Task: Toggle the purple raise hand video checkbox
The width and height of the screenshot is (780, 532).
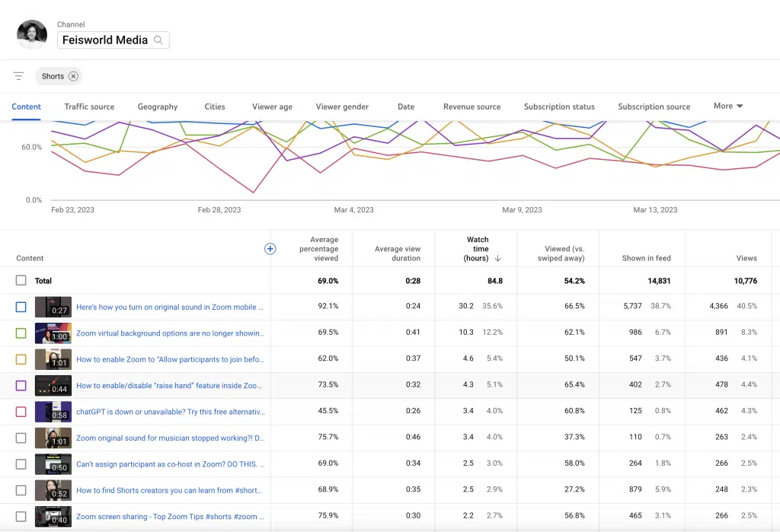Action: point(21,386)
